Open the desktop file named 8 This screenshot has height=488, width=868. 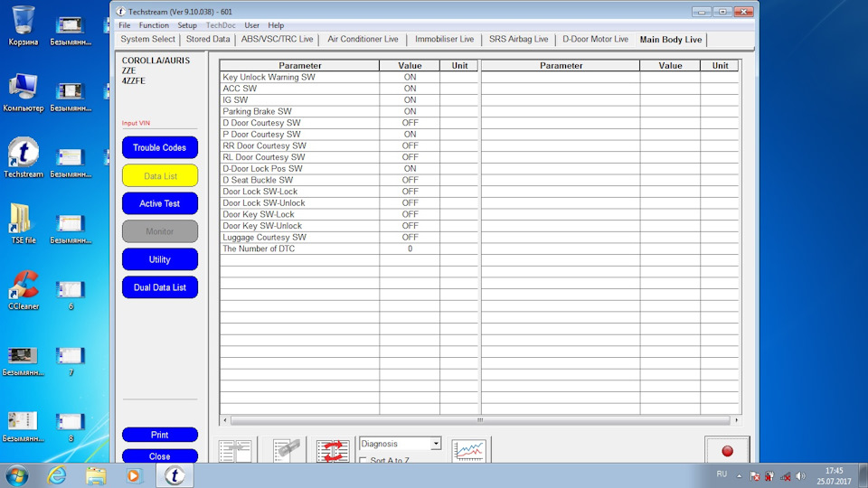[71, 427]
